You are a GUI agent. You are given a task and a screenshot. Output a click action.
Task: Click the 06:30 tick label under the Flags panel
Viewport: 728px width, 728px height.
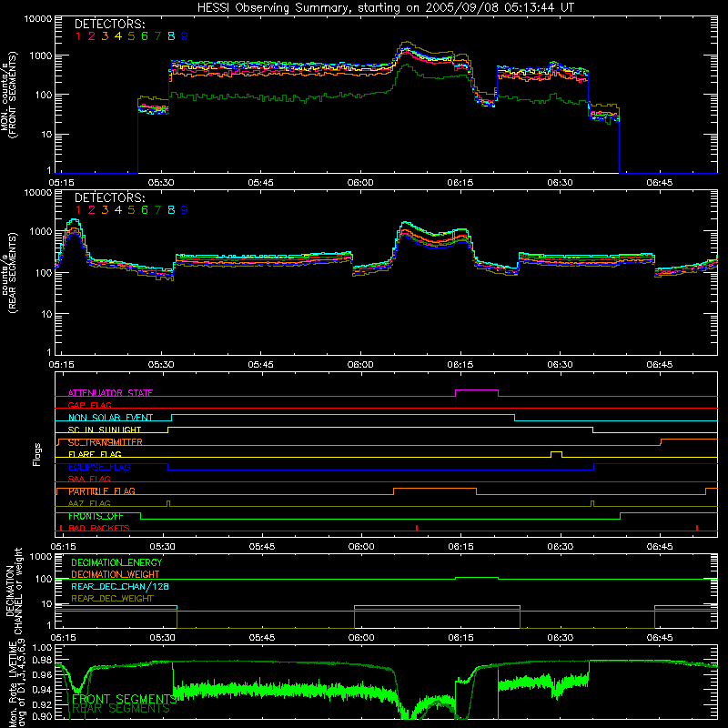tap(560, 547)
